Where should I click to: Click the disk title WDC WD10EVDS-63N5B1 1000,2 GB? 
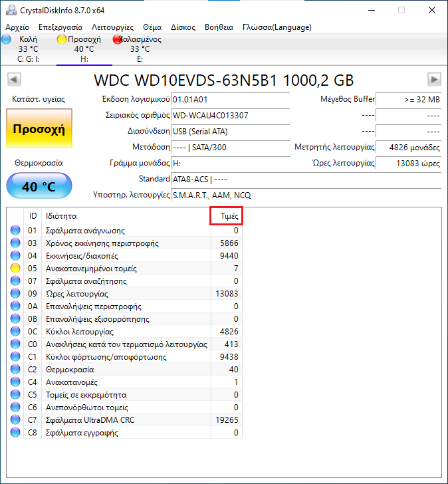pos(224,80)
